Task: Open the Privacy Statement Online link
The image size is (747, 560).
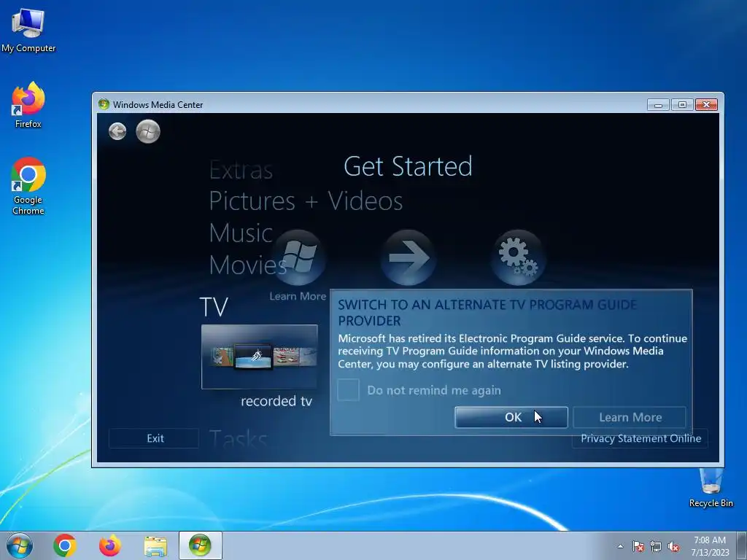Action: 640,438
